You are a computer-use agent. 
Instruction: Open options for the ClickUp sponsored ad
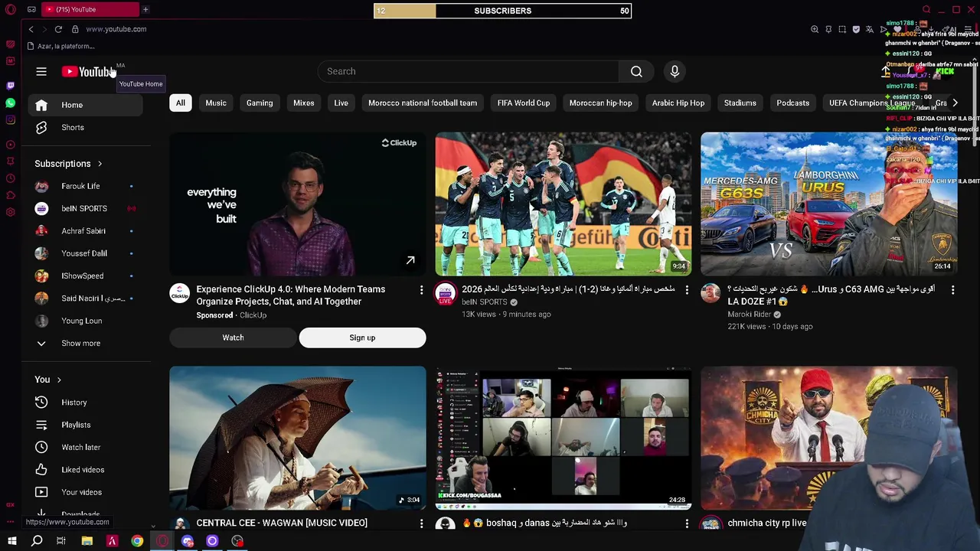tap(421, 290)
